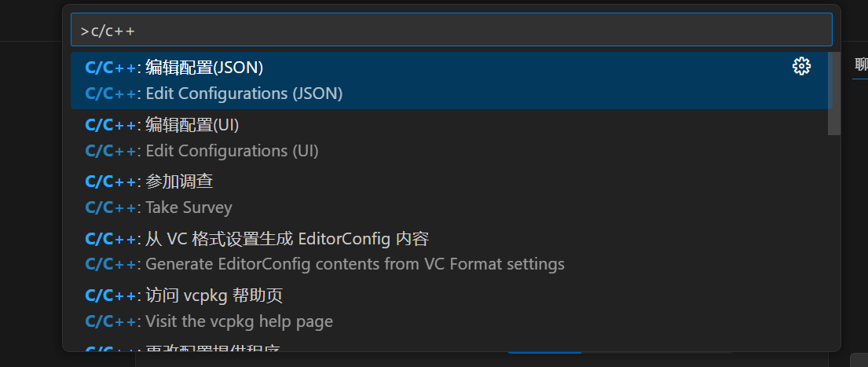
Task: Click 'Generate EditorConfig contents from VC Format settings'
Action: 354,264
